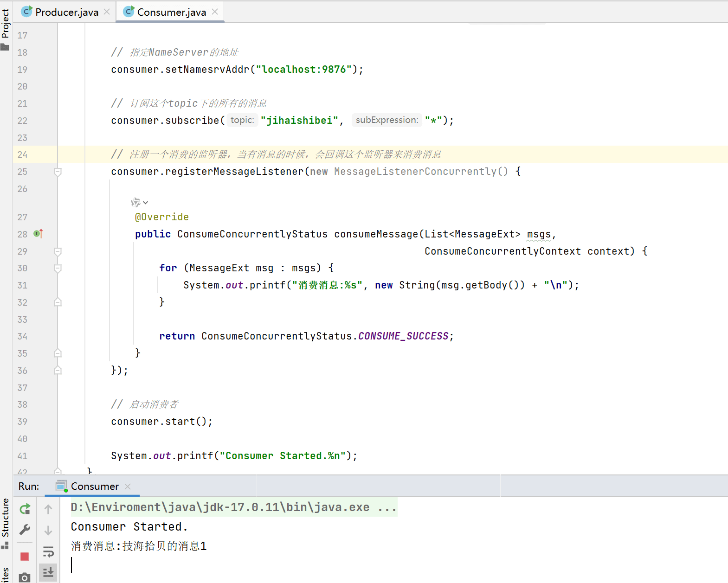Click the fold end marker on line 32
Viewport: 728px width, 583px height.
(58, 302)
